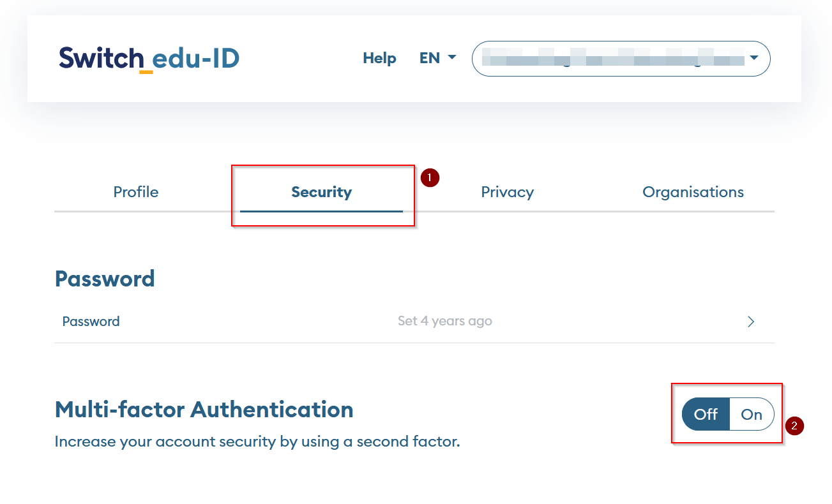This screenshot has width=832, height=504.
Task: Click the 'Set 4 years ago' text
Action: [x=444, y=321]
